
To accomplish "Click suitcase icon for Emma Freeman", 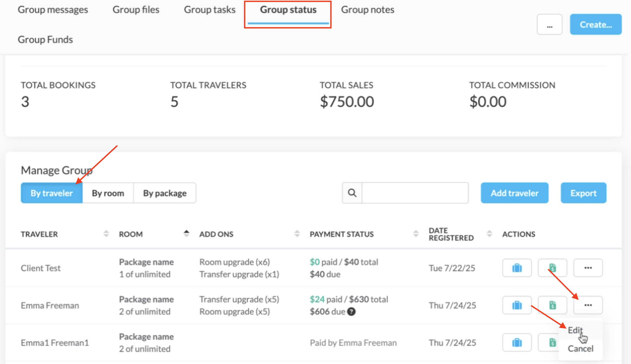I will tap(517, 305).
